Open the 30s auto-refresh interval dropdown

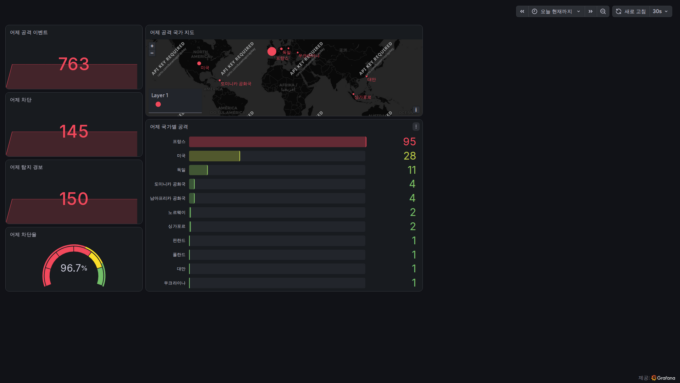(660, 11)
